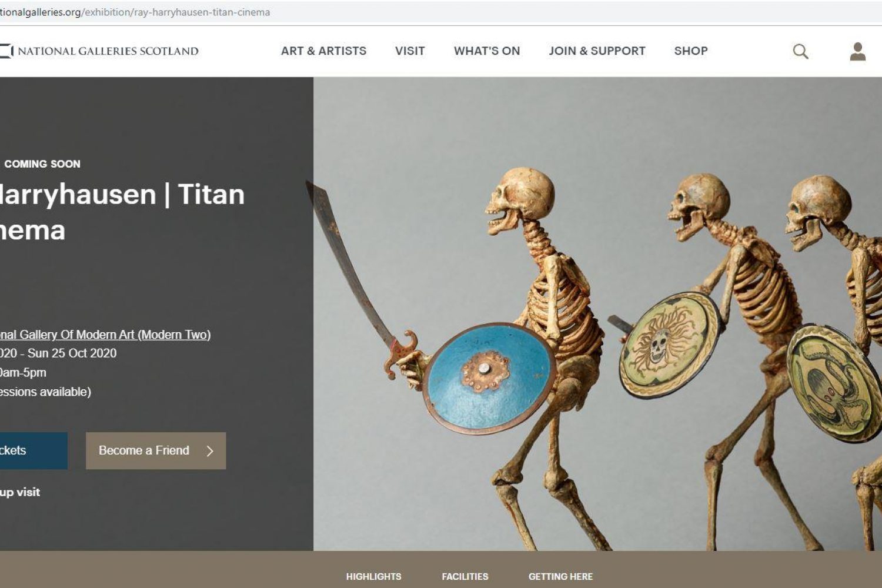The image size is (882, 588).
Task: Open the site search magnifier icon
Action: 800,51
